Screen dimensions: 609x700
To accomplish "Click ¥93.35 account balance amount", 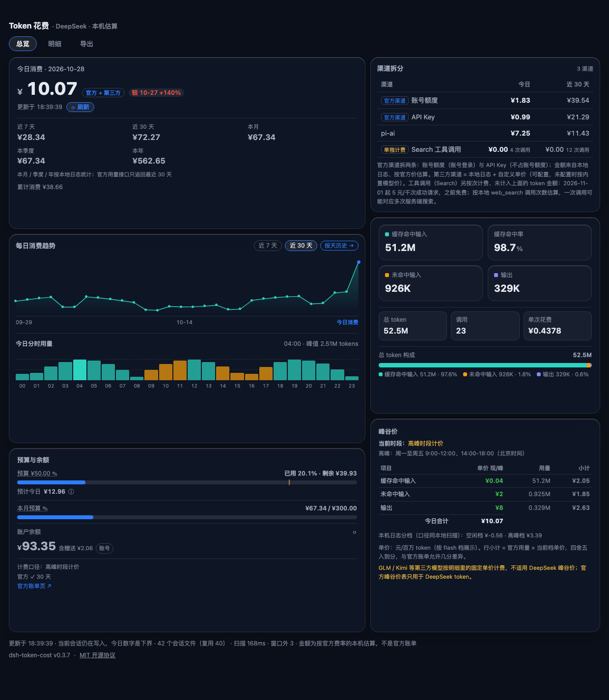I will click(36, 546).
